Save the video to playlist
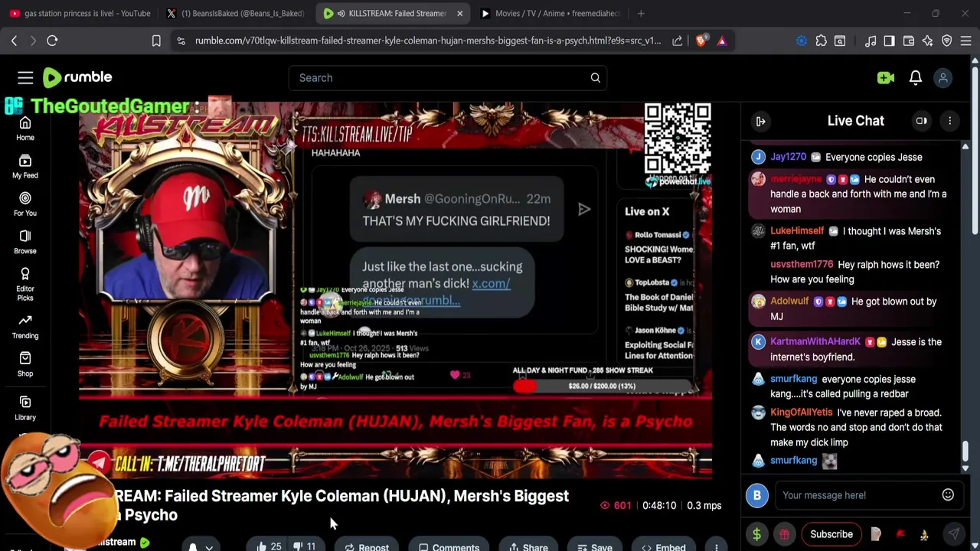This screenshot has height=551, width=980. [x=595, y=546]
